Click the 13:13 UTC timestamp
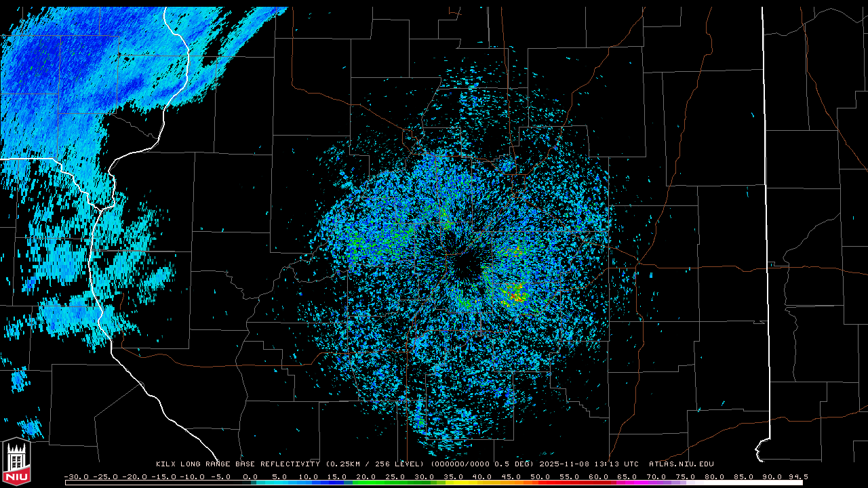The image size is (868, 488). 617,464
